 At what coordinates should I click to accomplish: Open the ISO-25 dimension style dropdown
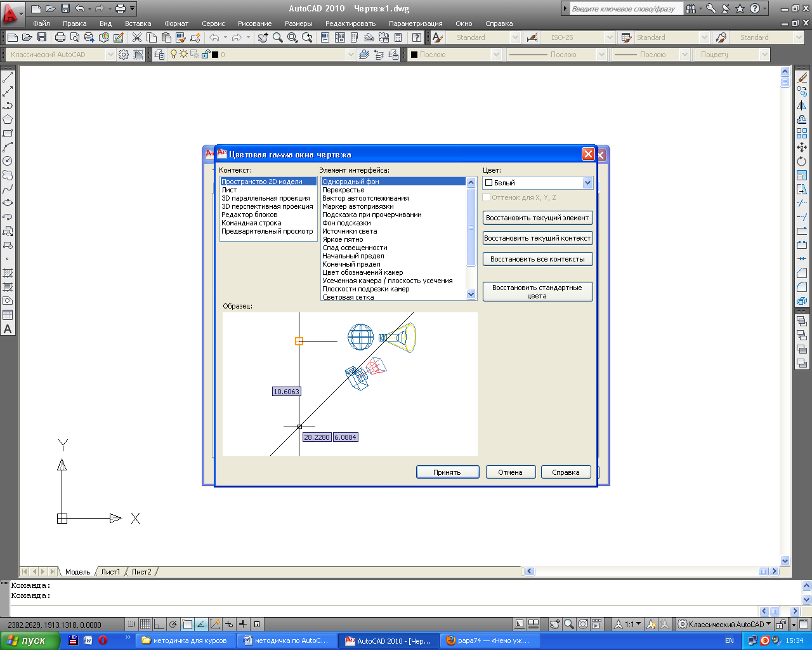610,37
